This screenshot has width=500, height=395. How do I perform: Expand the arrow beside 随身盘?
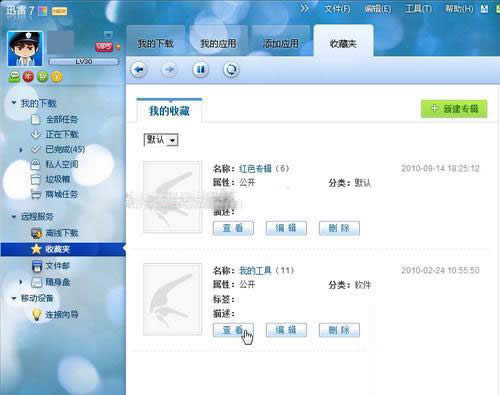(x=21, y=282)
